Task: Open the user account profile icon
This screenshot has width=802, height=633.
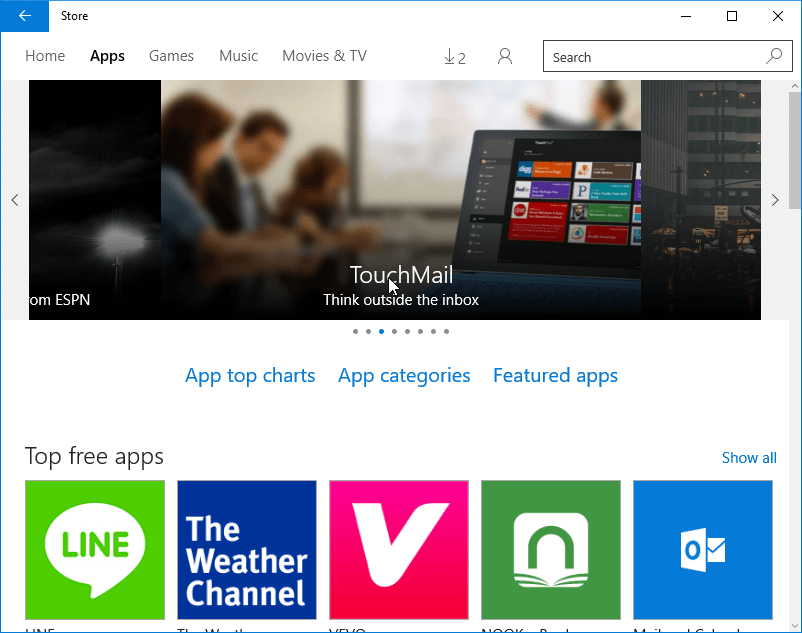Action: tap(505, 56)
